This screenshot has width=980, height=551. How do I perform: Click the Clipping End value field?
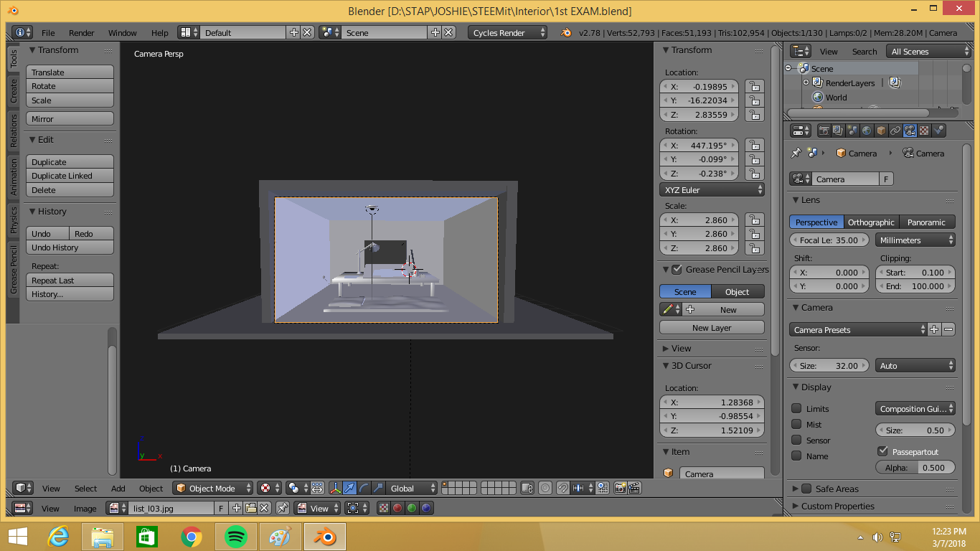pyautogui.click(x=915, y=286)
